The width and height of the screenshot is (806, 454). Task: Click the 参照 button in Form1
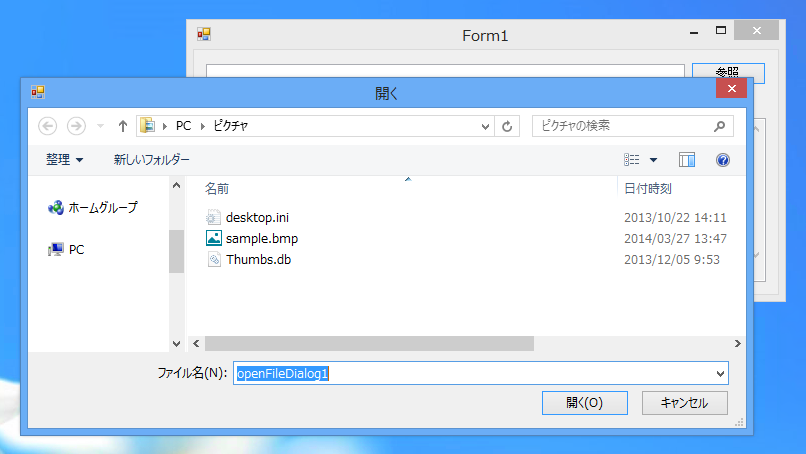click(728, 71)
